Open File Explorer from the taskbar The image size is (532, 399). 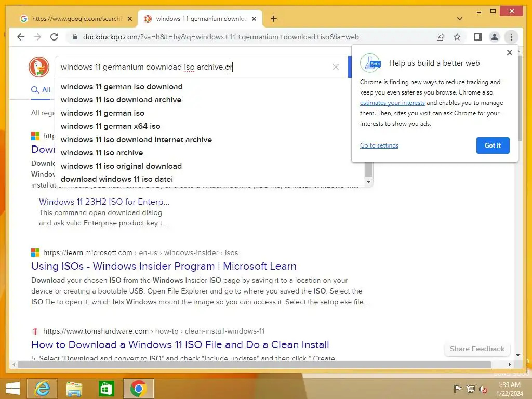(74, 389)
